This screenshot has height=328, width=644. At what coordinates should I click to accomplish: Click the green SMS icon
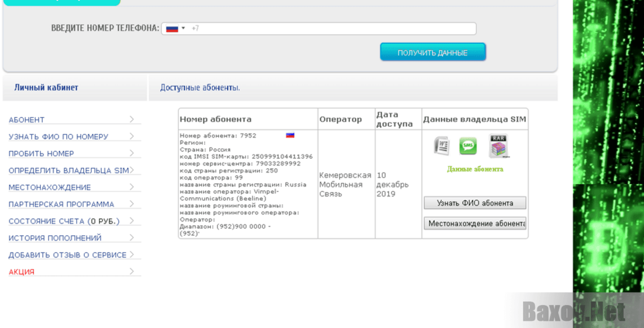click(468, 146)
